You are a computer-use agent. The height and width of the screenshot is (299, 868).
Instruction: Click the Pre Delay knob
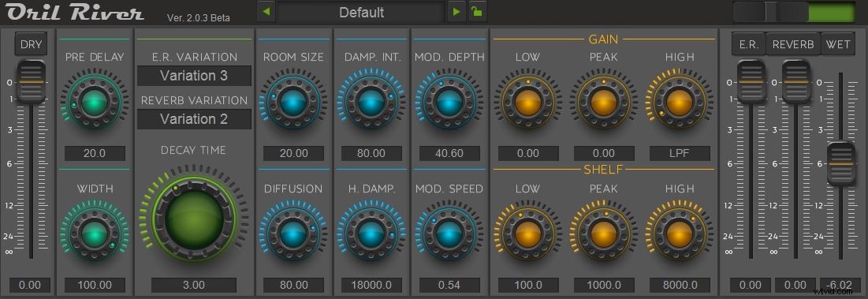(94, 103)
